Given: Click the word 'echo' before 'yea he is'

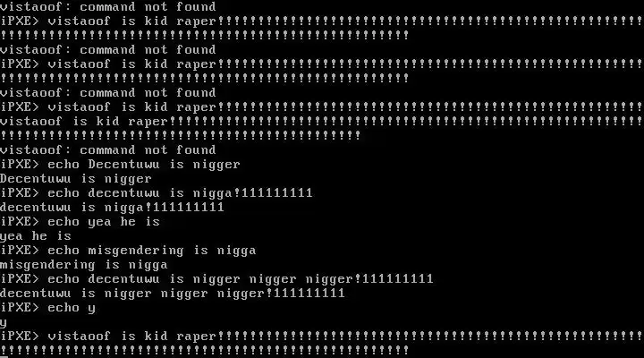Looking at the screenshot, I should tap(64, 222).
